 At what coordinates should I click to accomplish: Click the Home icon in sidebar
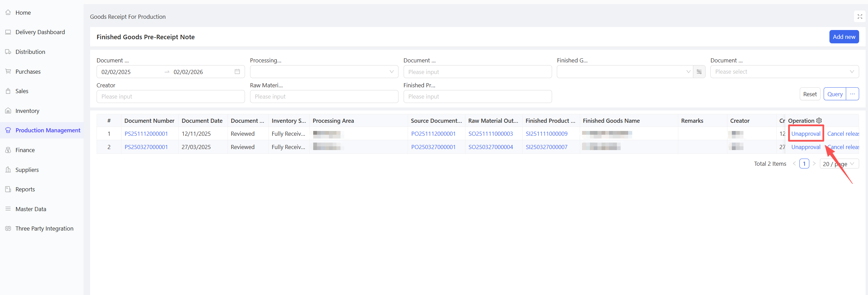coord(8,13)
